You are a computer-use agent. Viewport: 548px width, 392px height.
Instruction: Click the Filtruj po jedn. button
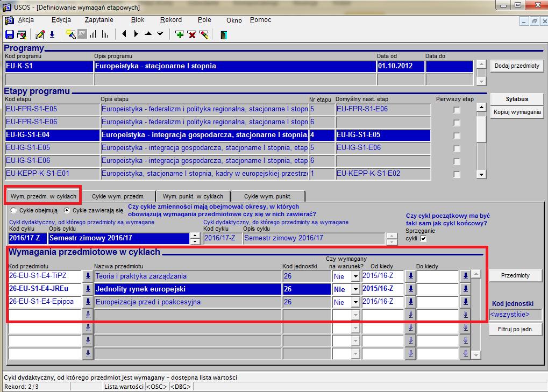click(516, 329)
